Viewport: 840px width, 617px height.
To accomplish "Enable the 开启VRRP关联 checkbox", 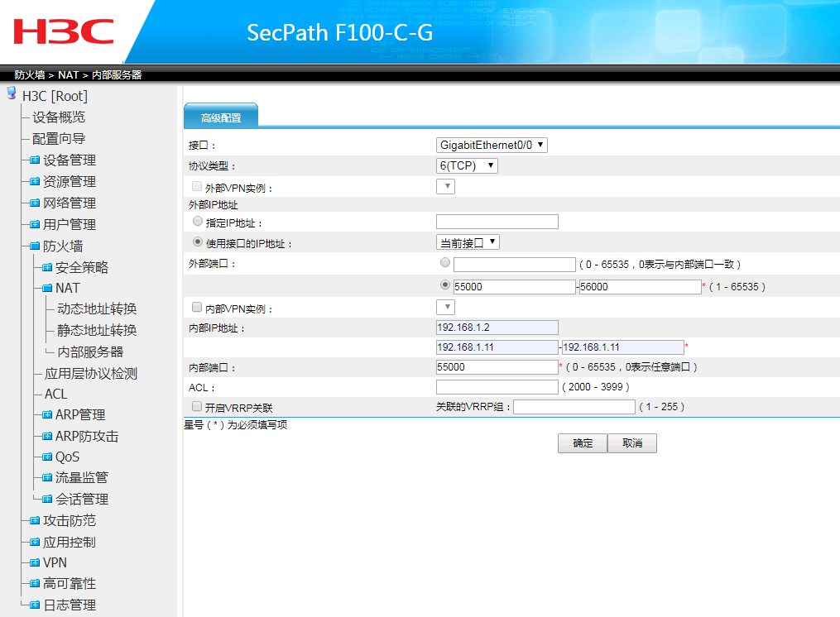I will [197, 407].
